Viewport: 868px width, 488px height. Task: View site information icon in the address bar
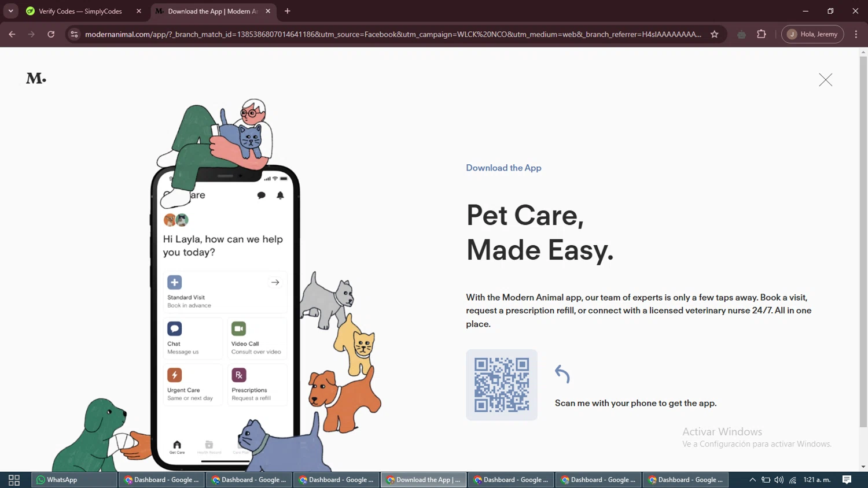click(x=74, y=34)
